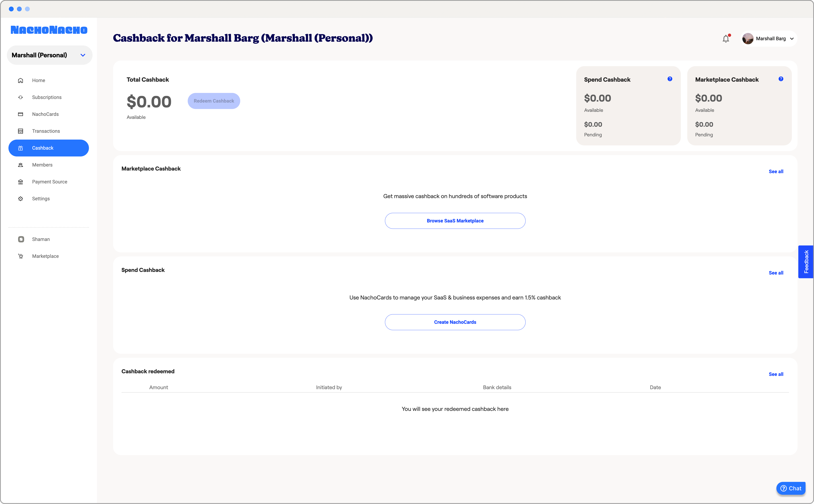Viewport: 814px width, 504px height.
Task: Click the Total Cashback $0.00 amount
Action: pos(149,102)
